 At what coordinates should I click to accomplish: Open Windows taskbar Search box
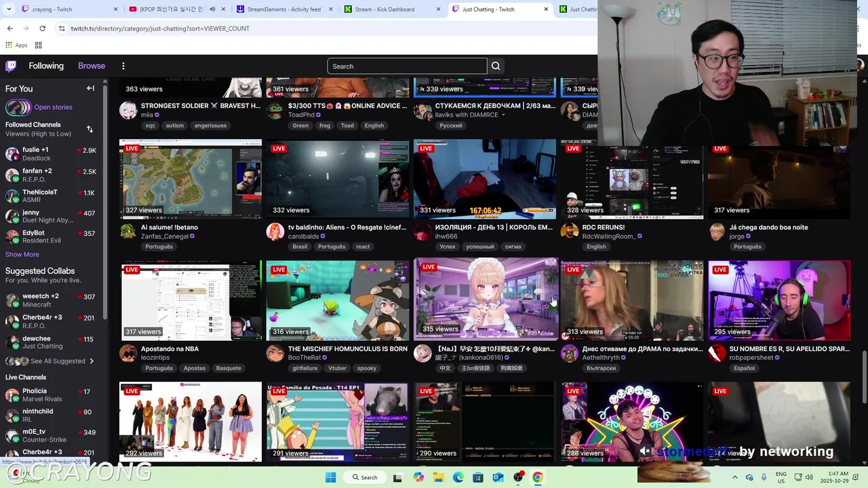(x=364, y=477)
